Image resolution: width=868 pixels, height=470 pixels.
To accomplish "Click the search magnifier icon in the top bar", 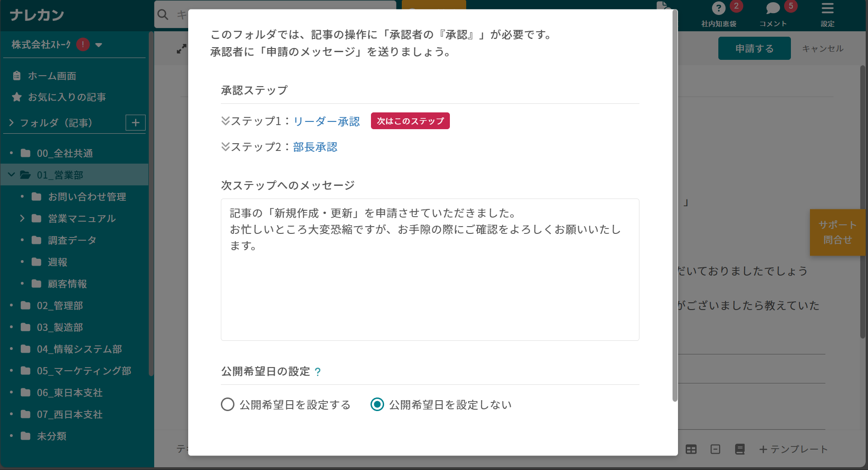I will 163,15.
